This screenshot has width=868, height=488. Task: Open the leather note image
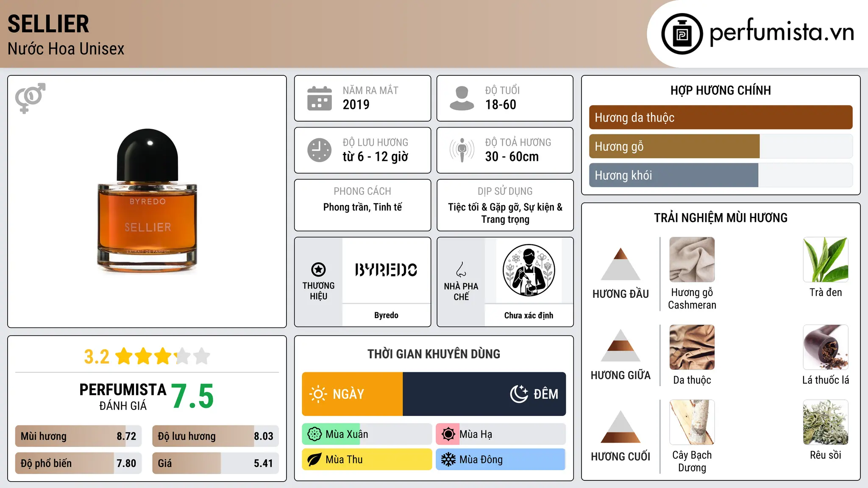pyautogui.click(x=692, y=347)
